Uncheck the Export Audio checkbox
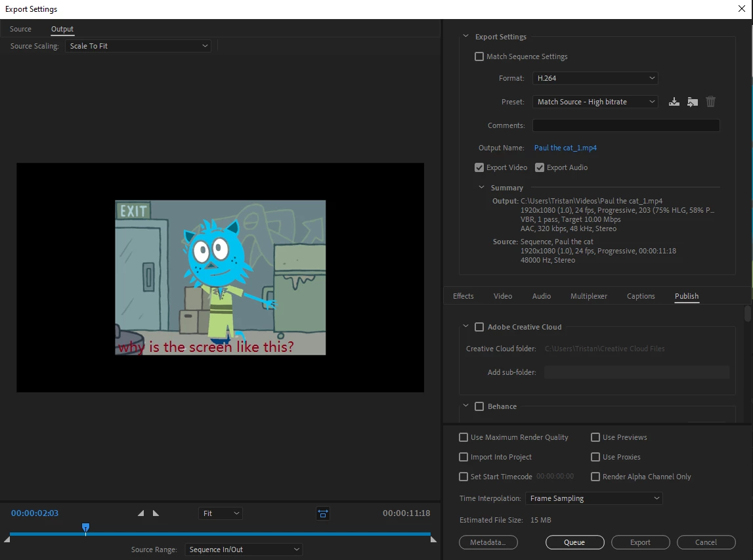The image size is (753, 560). pyautogui.click(x=539, y=167)
